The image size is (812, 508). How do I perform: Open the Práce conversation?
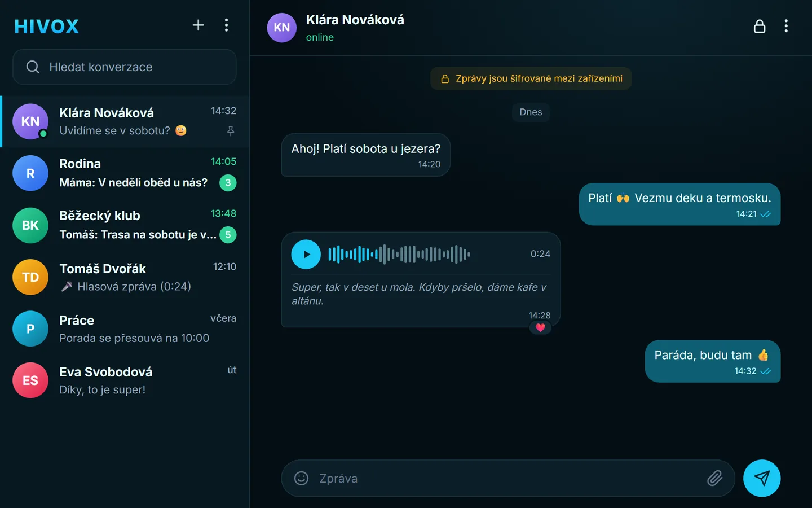(125, 329)
